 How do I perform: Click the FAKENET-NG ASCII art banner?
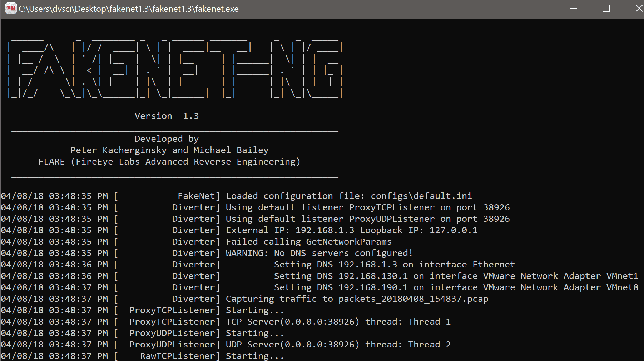pyautogui.click(x=175, y=68)
